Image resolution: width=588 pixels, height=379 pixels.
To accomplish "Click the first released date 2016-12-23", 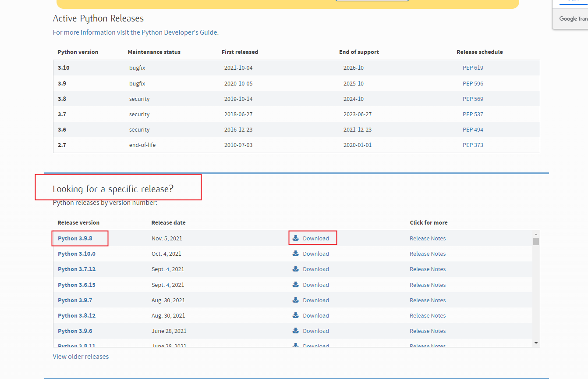I will [238, 130].
